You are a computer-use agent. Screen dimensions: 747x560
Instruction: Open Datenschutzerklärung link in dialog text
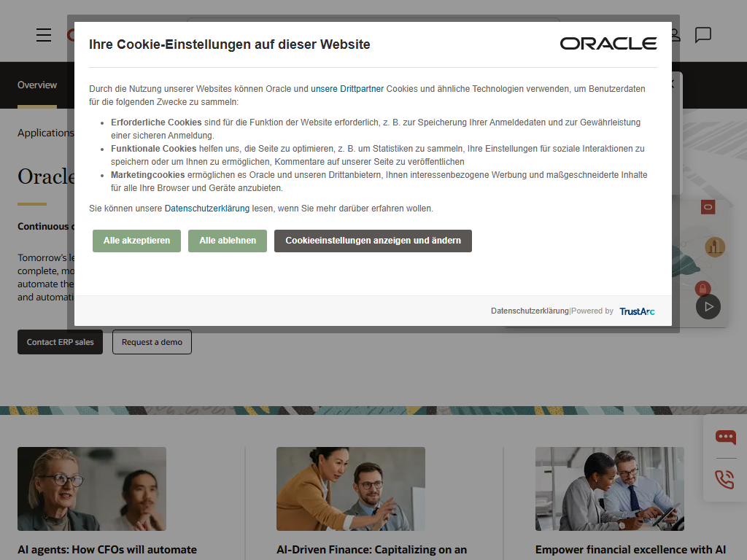coord(206,209)
